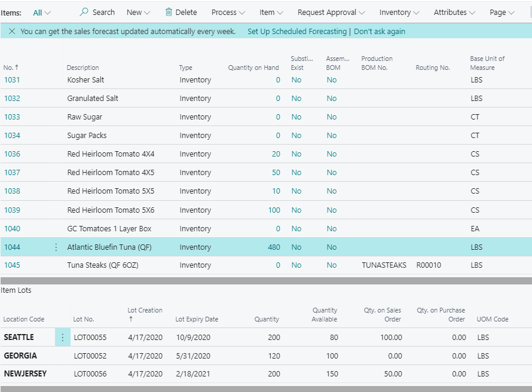The height and width of the screenshot is (392, 532).
Task: Toggle sorting on the No. column header
Action: pos(11,68)
